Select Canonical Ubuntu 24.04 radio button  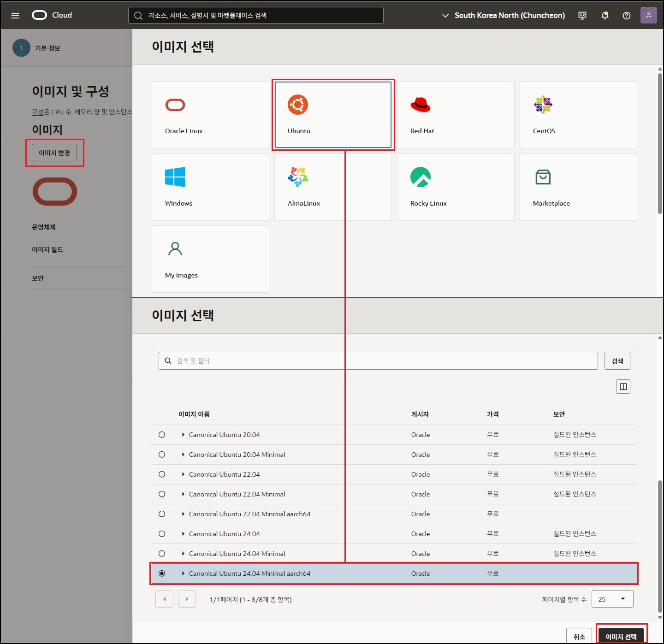point(162,534)
